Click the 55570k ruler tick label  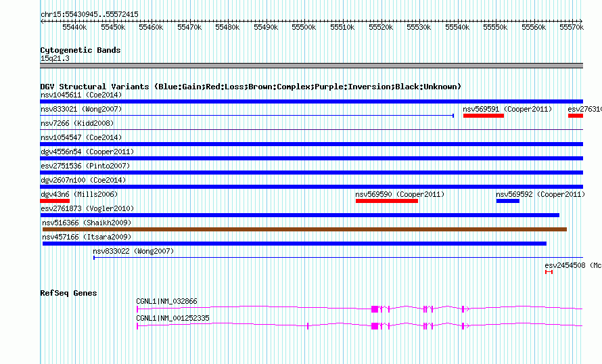pos(572,27)
